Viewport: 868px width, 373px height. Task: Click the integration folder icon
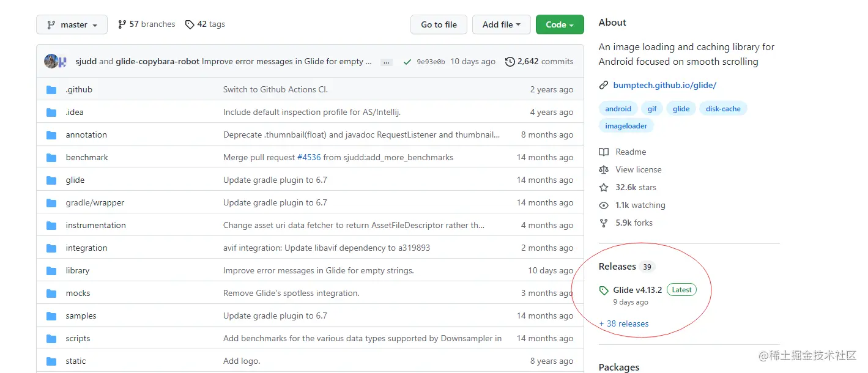pyautogui.click(x=51, y=248)
